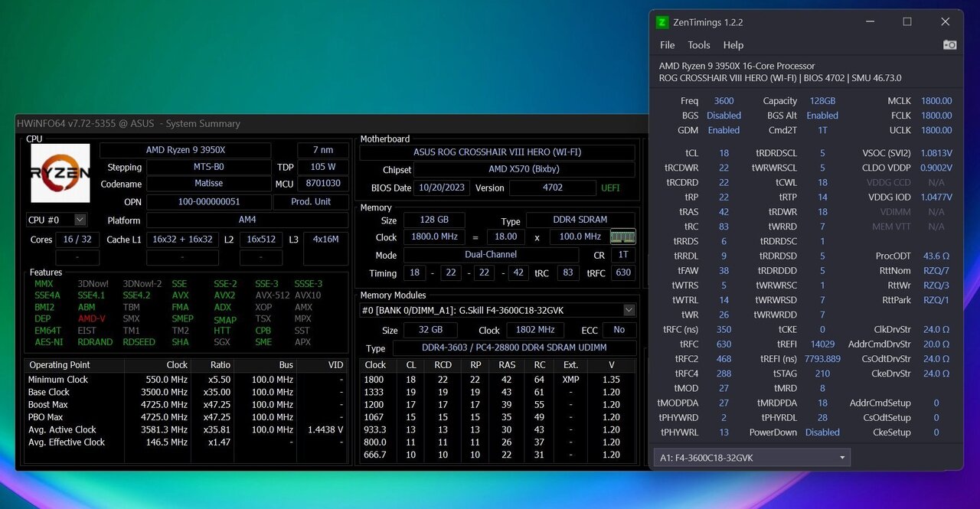The height and width of the screenshot is (509, 980).
Task: Open the Tools menu in ZenTimings
Action: click(698, 45)
